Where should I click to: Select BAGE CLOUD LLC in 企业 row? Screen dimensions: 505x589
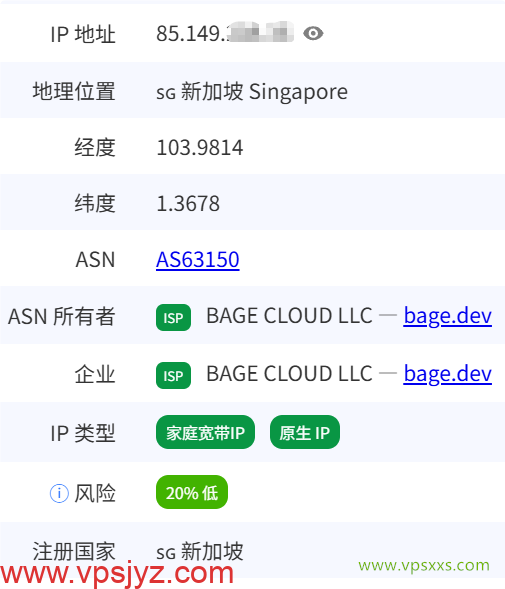tap(289, 374)
